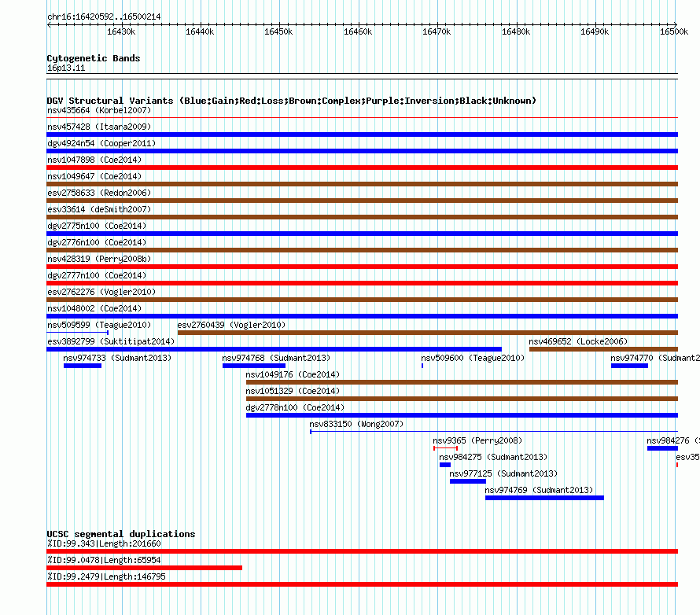Click the 16430k ruler tick label
Viewport: 700px width, 615px height.
[x=121, y=31]
